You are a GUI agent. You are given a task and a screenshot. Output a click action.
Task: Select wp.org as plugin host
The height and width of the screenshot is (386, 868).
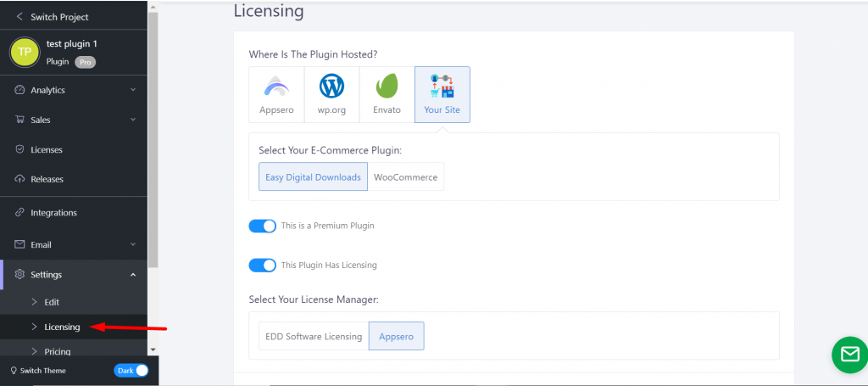[331, 95]
